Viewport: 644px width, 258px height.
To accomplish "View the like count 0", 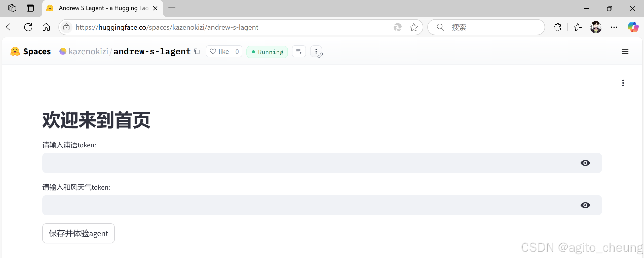I will pyautogui.click(x=237, y=52).
